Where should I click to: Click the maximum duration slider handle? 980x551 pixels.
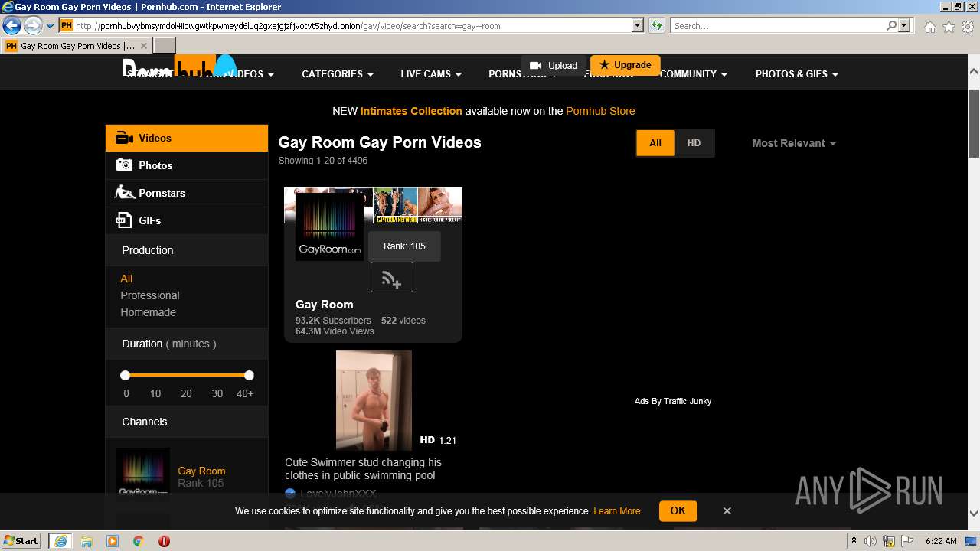pyautogui.click(x=249, y=375)
